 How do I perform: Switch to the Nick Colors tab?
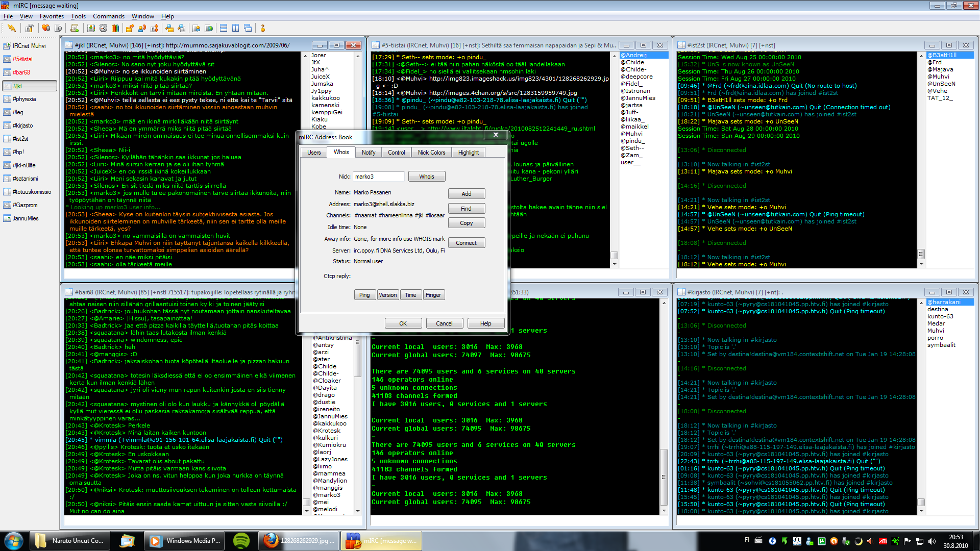coord(431,153)
